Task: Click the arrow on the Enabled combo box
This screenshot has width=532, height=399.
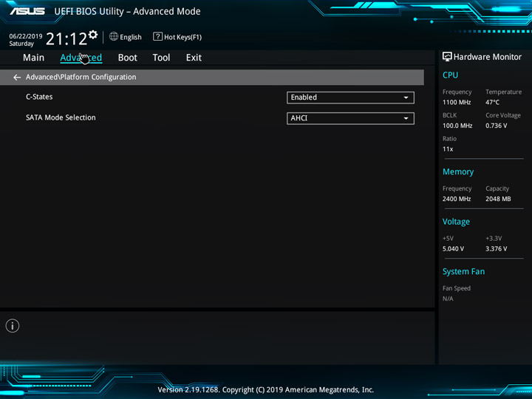Action: [x=406, y=98]
